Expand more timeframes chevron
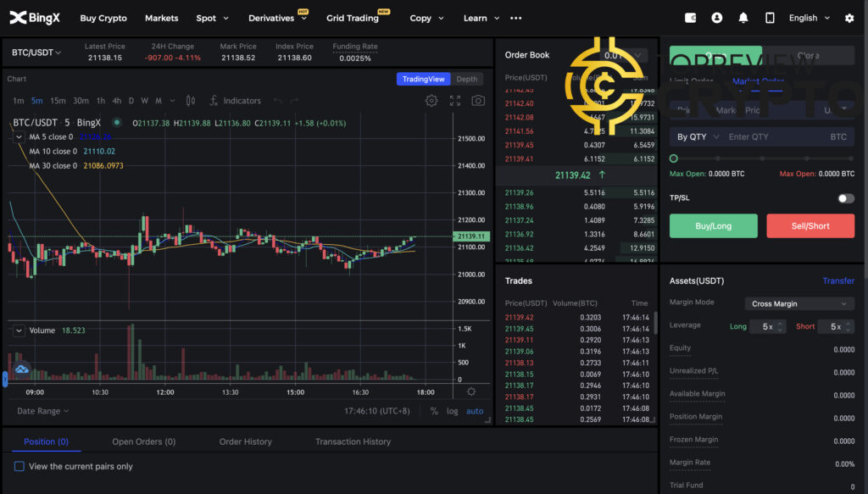This screenshot has height=494, width=868. coord(172,101)
